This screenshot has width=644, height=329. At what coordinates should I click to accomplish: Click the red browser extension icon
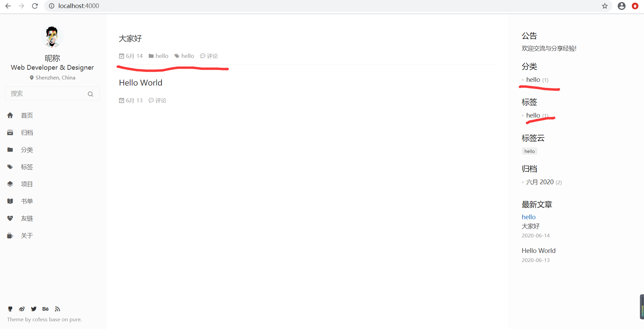pos(635,6)
